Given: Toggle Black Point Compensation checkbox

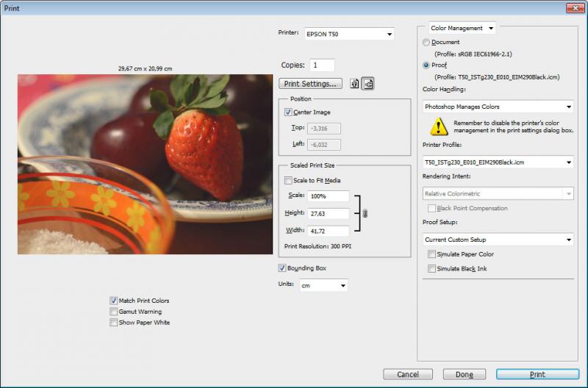Looking at the screenshot, I should [x=431, y=208].
